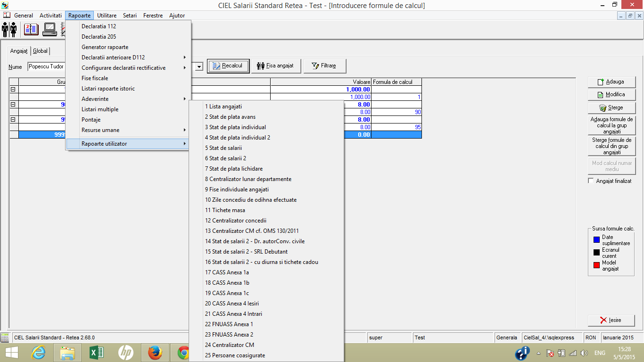This screenshot has height=362, width=644.
Task: Open the Ajutor menu
Action: click(177, 16)
